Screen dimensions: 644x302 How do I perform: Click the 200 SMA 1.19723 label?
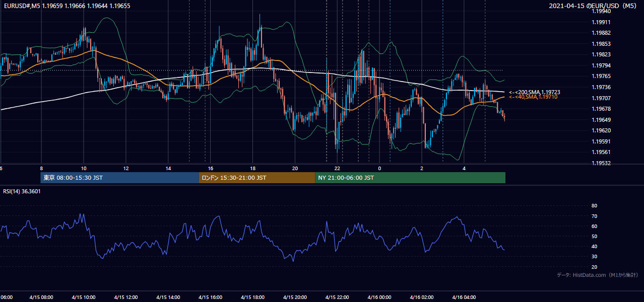[535, 92]
